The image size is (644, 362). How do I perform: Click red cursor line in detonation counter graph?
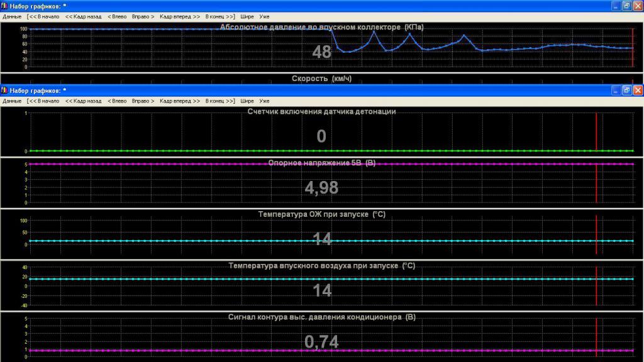coord(596,132)
